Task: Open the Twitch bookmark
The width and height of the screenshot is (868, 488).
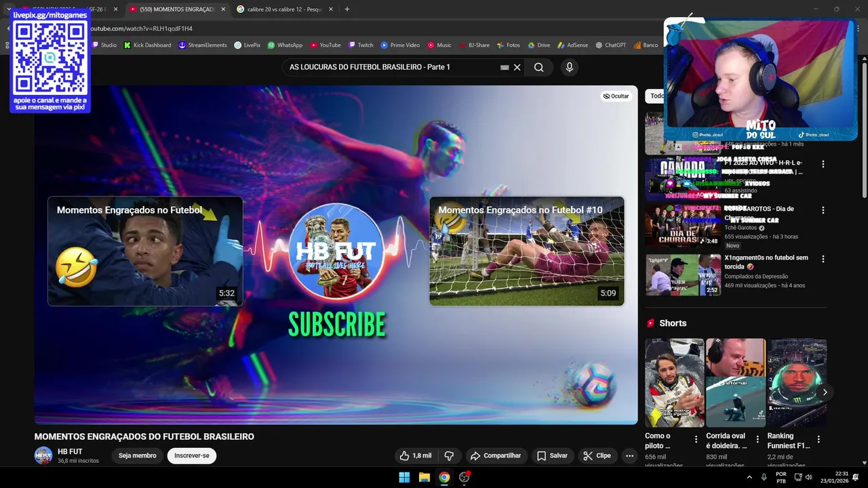Action: coord(361,45)
